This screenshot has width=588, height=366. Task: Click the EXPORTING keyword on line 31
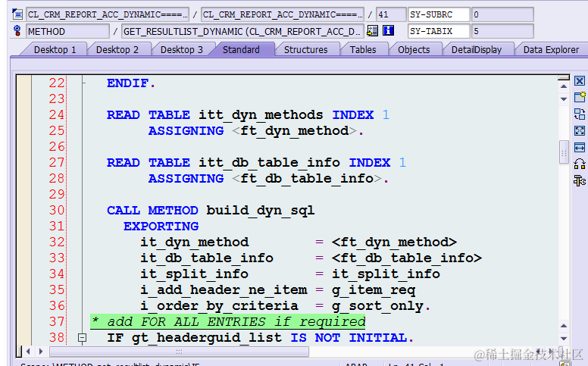[161, 226]
